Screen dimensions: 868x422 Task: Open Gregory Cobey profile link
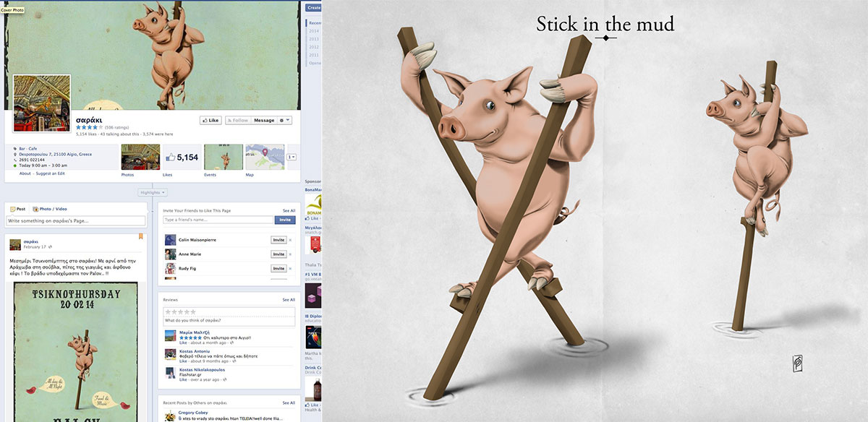192,413
